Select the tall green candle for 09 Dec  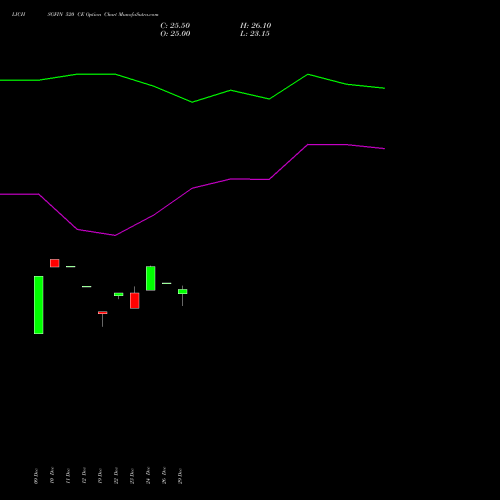(39, 305)
